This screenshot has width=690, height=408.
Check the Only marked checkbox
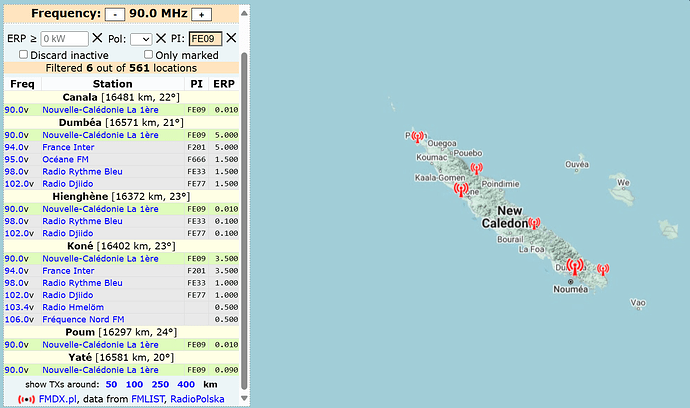coord(149,54)
